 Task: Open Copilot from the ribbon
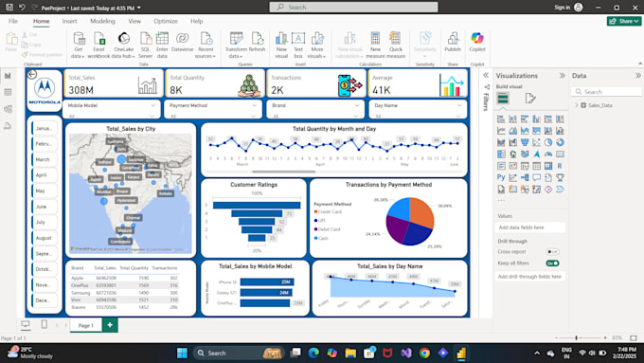(476, 43)
